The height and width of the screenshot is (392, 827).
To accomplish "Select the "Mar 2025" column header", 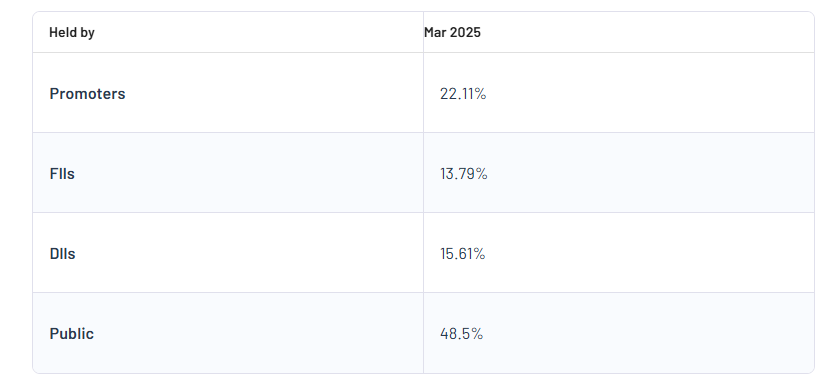I will [x=453, y=33].
